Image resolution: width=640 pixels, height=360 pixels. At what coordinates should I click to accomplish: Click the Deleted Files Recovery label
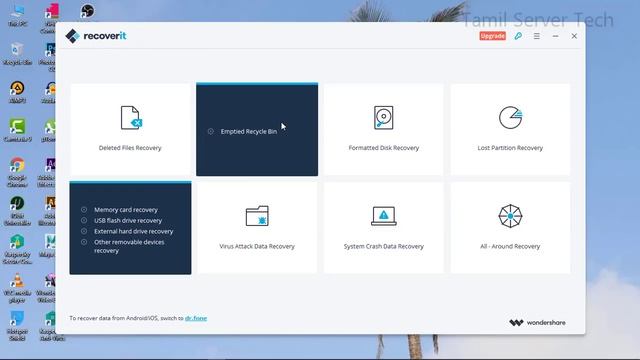tap(130, 148)
